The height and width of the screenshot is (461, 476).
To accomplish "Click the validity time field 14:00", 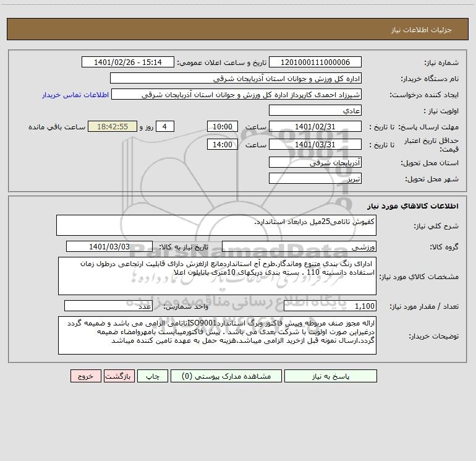I will [x=222, y=145].
